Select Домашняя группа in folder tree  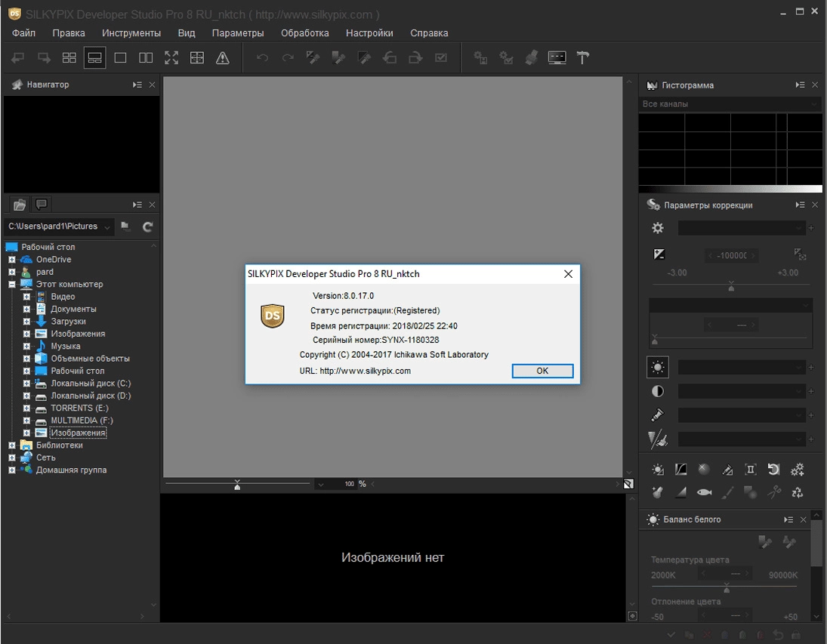pos(71,470)
